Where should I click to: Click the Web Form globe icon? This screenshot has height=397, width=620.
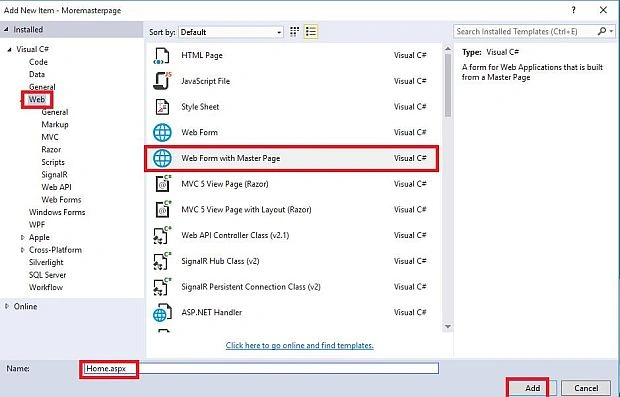pos(162,132)
